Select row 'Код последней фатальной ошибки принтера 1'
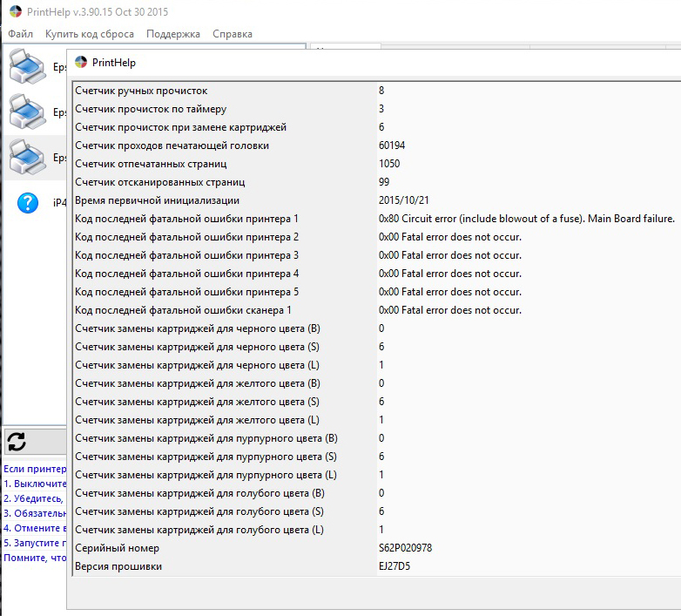This screenshot has width=681, height=616. click(376, 219)
